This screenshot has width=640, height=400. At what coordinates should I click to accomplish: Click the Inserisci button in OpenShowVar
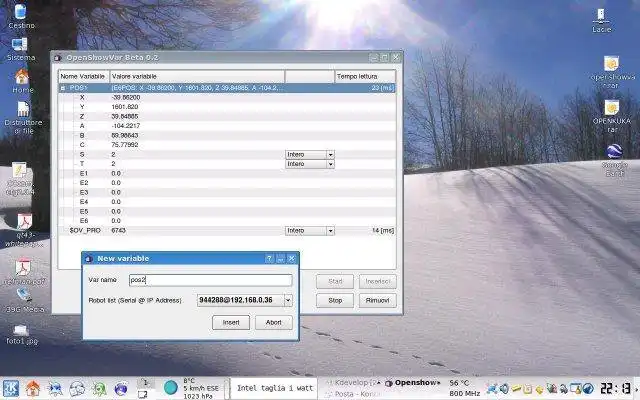pyautogui.click(x=378, y=281)
